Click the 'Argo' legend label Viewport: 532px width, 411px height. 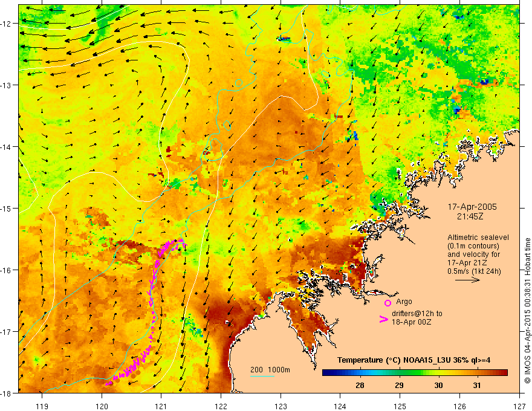click(x=404, y=302)
